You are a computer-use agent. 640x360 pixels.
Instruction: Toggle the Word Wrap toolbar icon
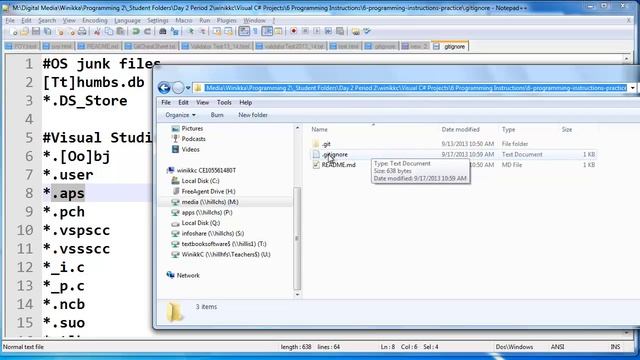pos(244,31)
